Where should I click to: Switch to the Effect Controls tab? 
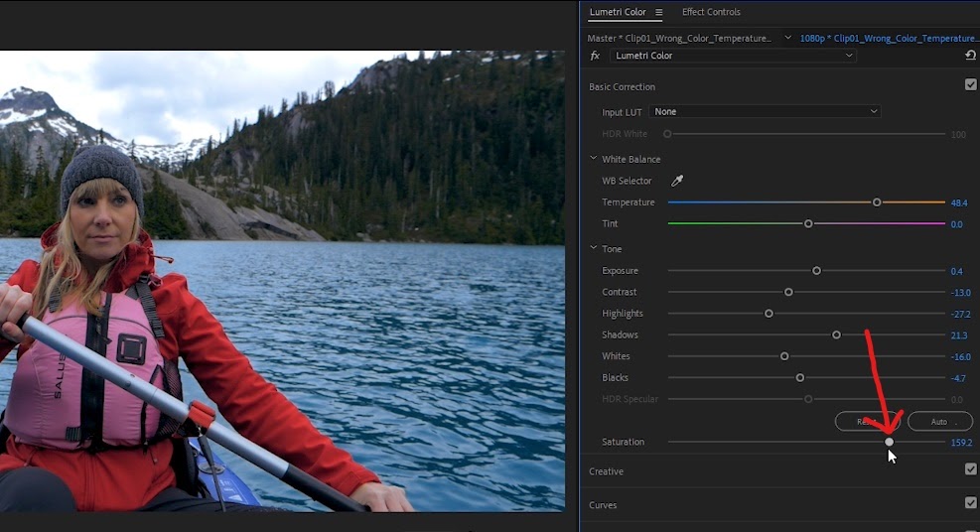pyautogui.click(x=711, y=12)
